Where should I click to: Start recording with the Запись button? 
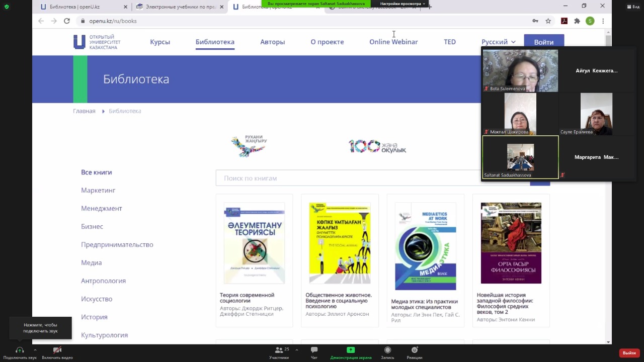[x=387, y=350]
